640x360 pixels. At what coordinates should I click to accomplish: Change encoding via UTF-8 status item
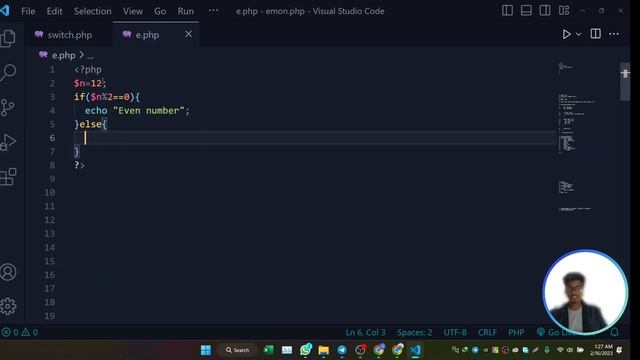pos(455,333)
